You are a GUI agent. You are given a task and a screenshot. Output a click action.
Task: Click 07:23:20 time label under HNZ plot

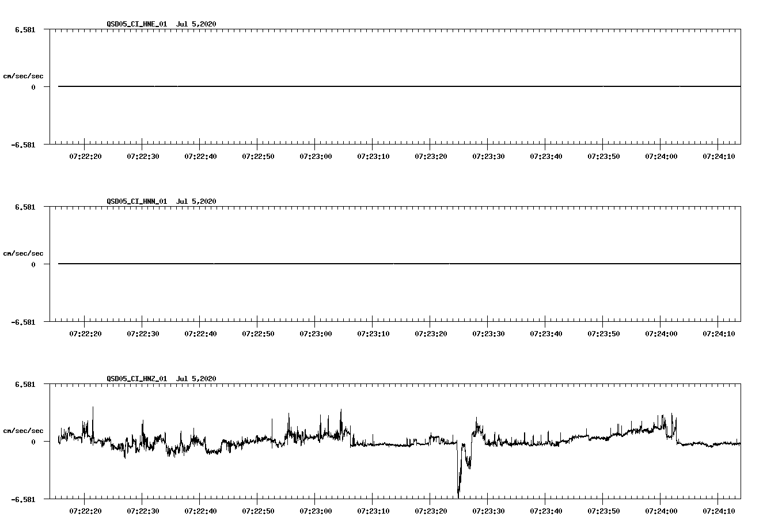click(x=431, y=511)
